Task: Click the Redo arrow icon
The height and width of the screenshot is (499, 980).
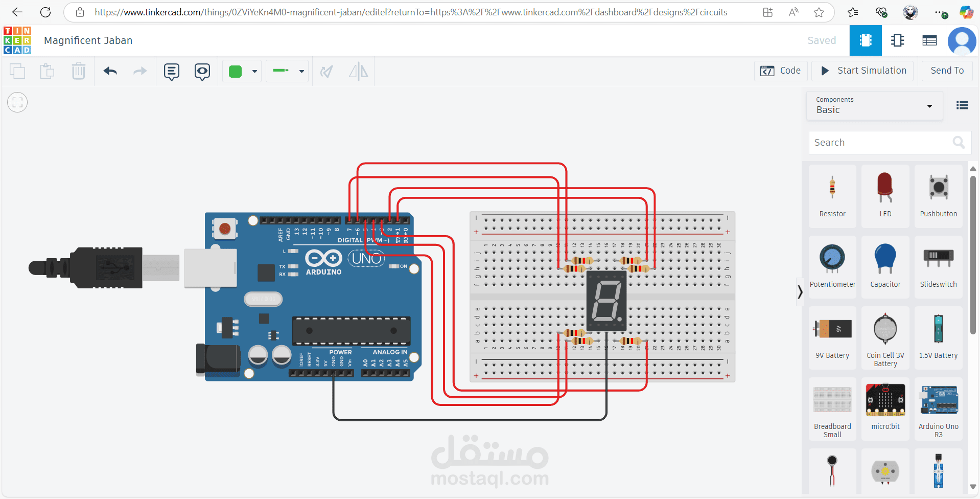Action: click(140, 71)
